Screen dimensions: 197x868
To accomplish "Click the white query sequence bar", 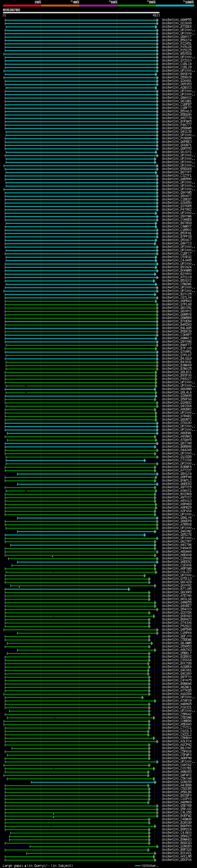I will (81, 13).
